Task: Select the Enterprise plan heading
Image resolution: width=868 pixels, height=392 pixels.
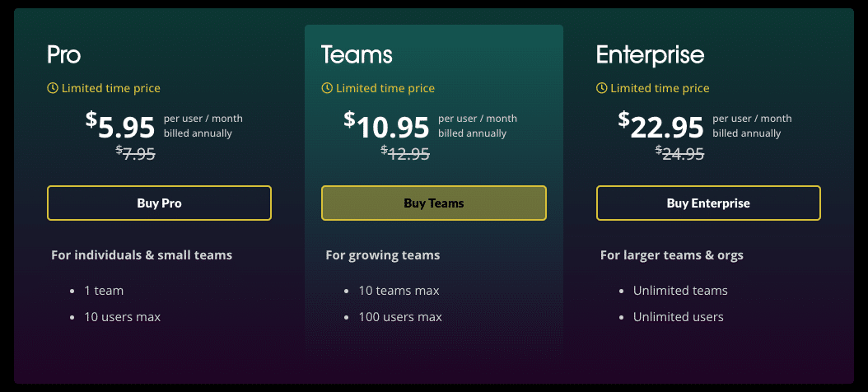Action: tap(651, 55)
